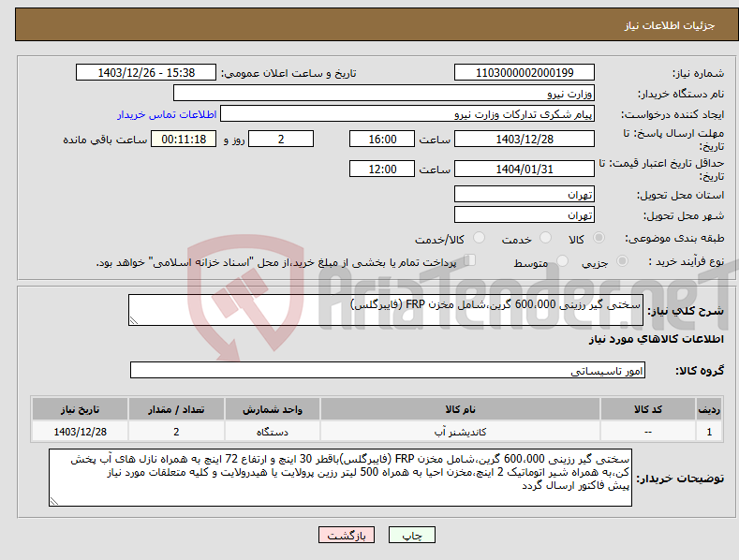Click the deadline time field 16:00
Viewport: 739px width, 560px height.
coord(382,139)
